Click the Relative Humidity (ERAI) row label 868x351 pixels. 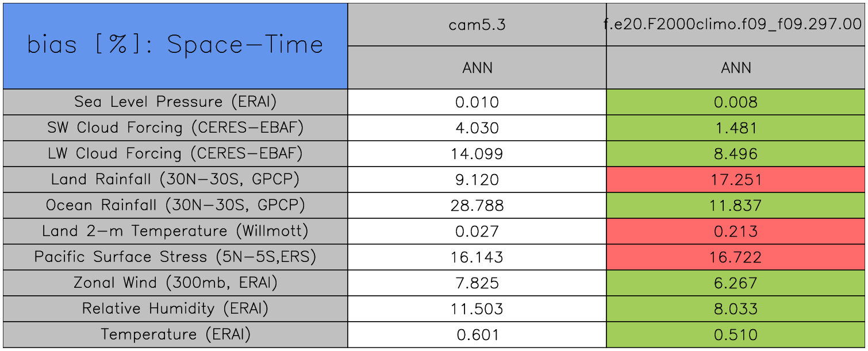(175, 308)
